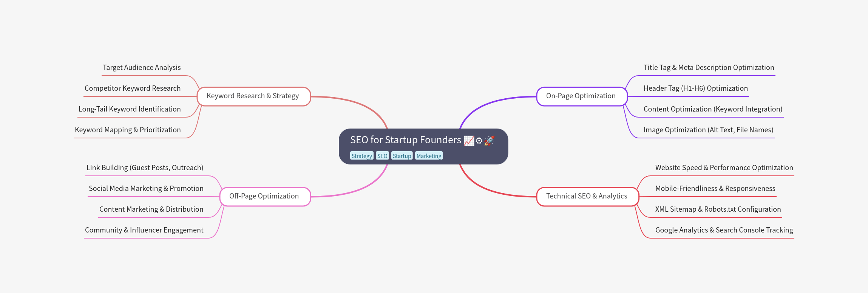Select the Strategy tag

pos(361,156)
